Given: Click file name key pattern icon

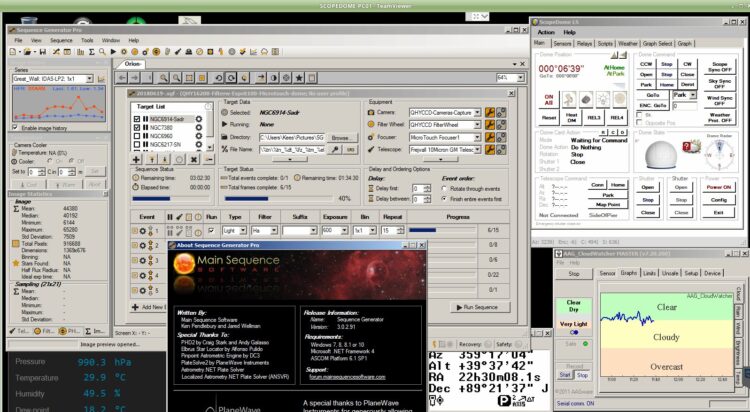Looking at the screenshot, I should coord(336,150).
